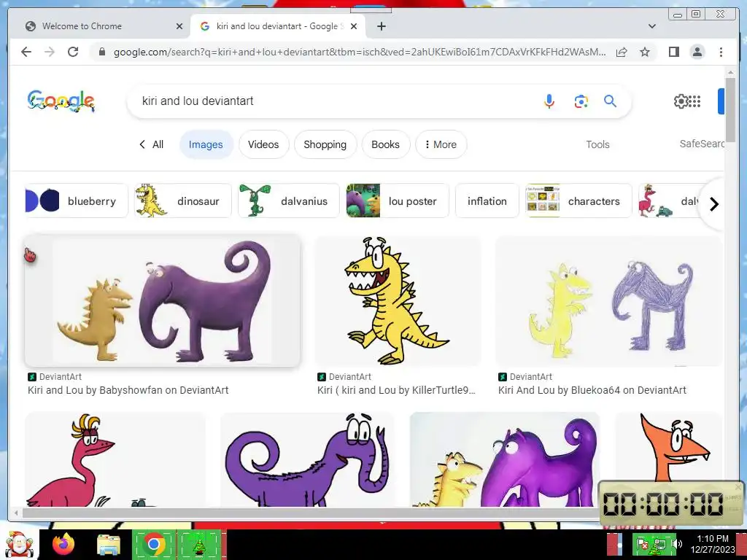The image size is (747, 560).
Task: Open File Explorer from the taskbar
Action: click(x=108, y=545)
